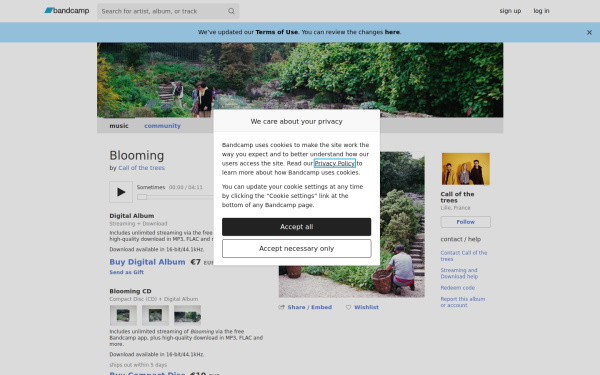
Task: Click the Wishlist heart icon
Action: click(x=348, y=307)
